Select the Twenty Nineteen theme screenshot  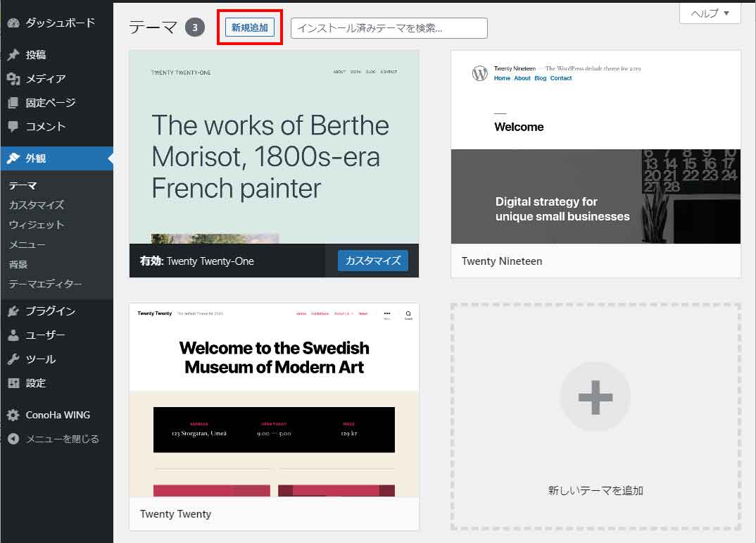[596, 147]
